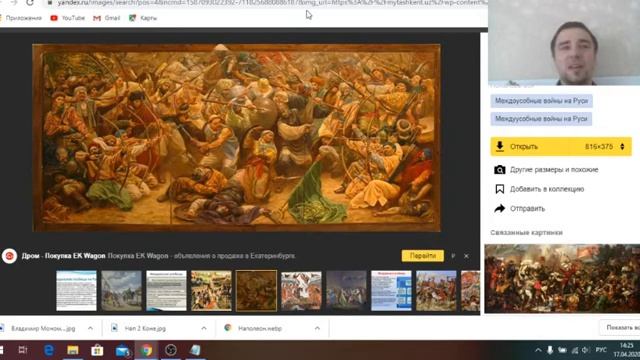This screenshot has width=640, height=360.
Task: Launch Microsoft Edge from taskbar
Action: click(x=49, y=350)
